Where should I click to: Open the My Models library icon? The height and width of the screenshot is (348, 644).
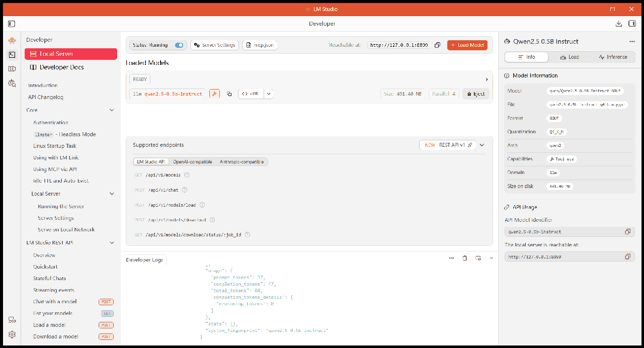click(x=12, y=69)
